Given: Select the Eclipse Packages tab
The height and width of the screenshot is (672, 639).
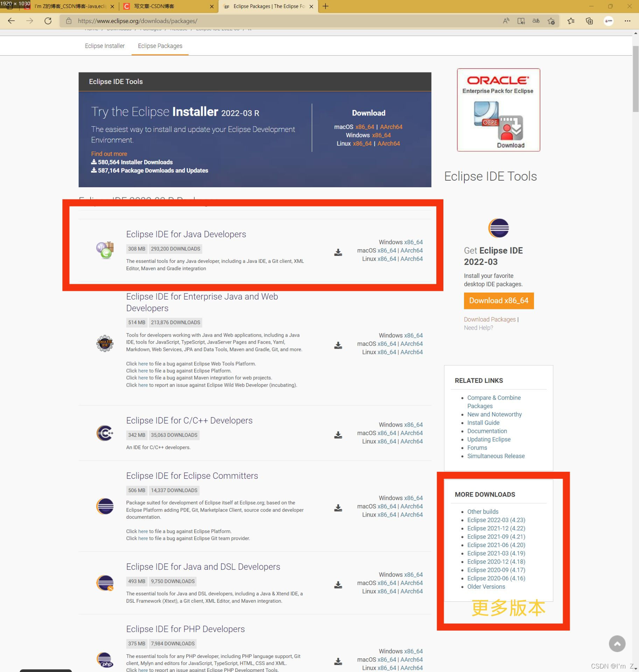Looking at the screenshot, I should 160,46.
